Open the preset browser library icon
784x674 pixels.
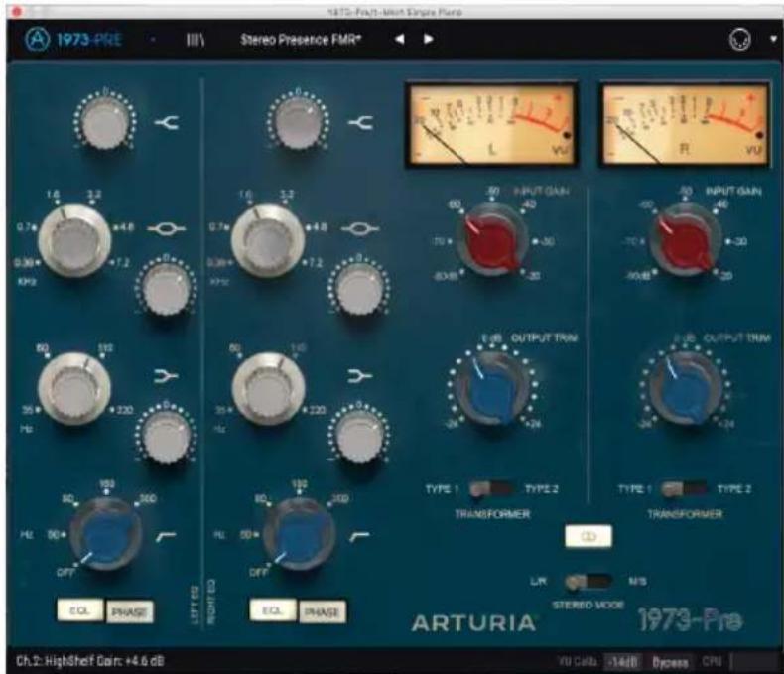195,40
